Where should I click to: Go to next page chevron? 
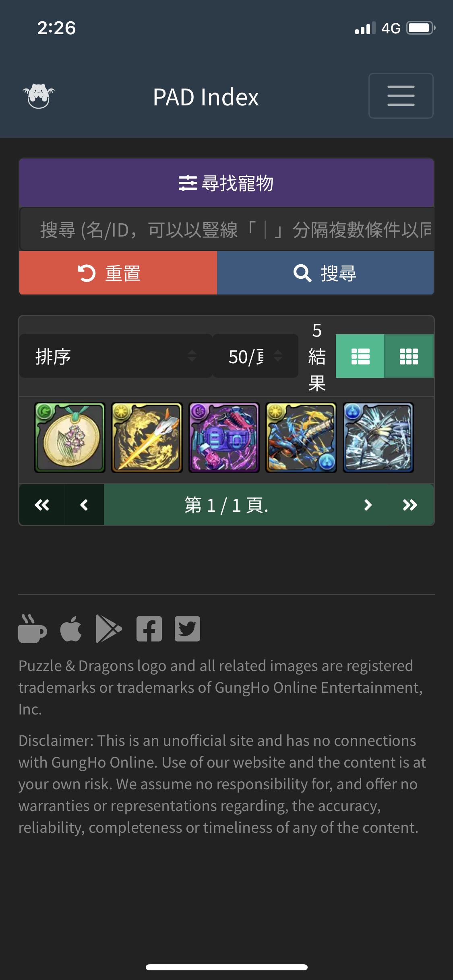point(368,505)
